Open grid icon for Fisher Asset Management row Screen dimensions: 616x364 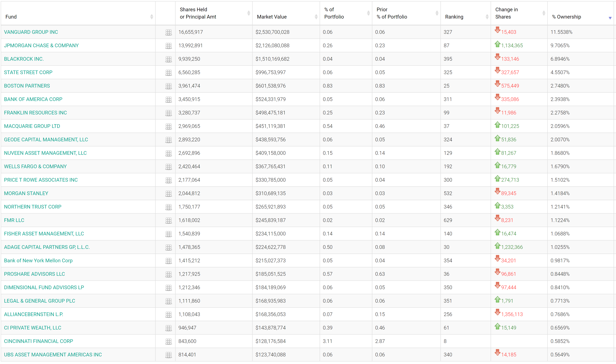click(x=168, y=234)
